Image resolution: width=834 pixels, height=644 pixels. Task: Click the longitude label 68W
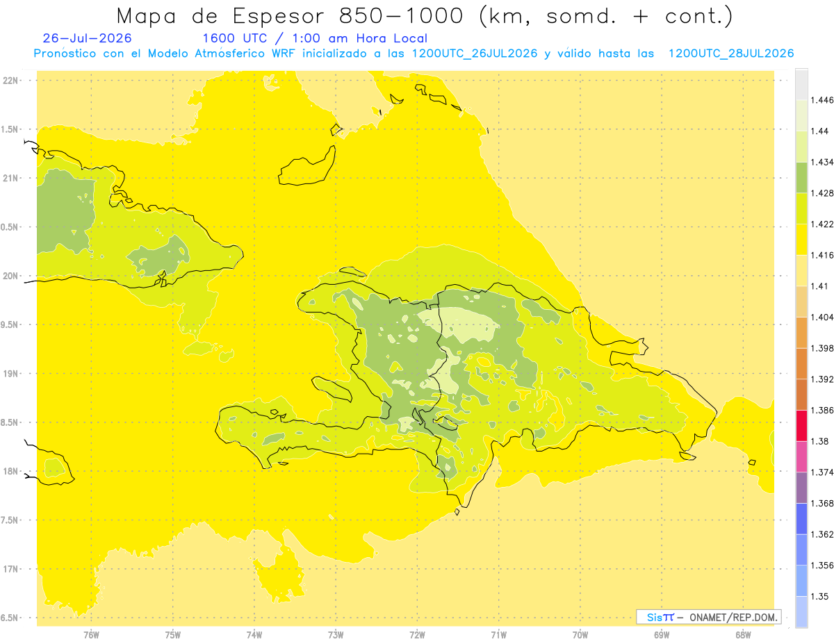743,635
